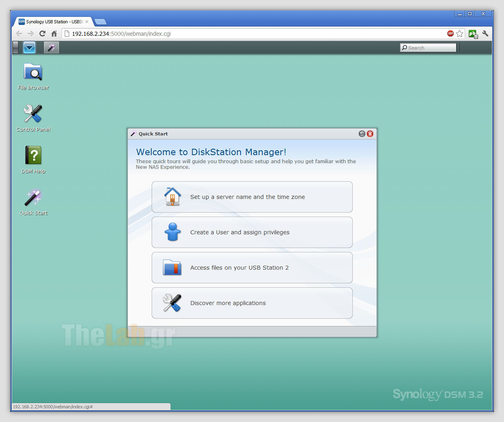Open the browser wrench settings menu
This screenshot has height=422, width=504.
485,34
